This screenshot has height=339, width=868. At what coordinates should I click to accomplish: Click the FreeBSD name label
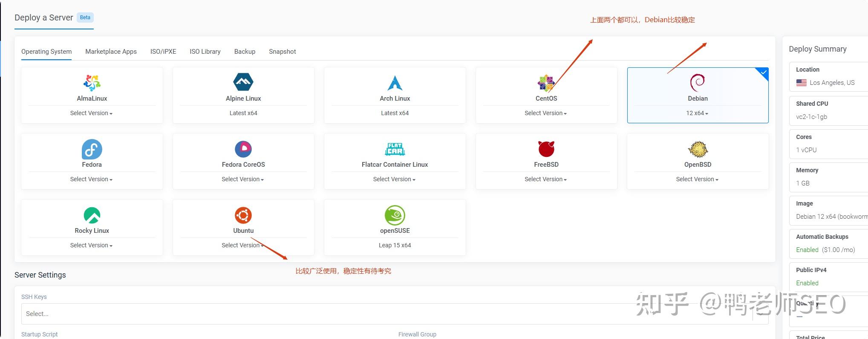tap(546, 165)
